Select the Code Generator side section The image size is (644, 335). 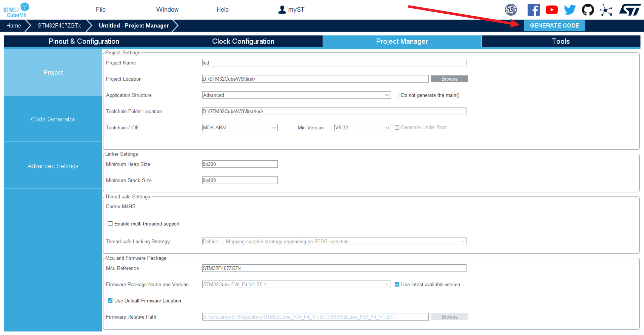tap(53, 119)
